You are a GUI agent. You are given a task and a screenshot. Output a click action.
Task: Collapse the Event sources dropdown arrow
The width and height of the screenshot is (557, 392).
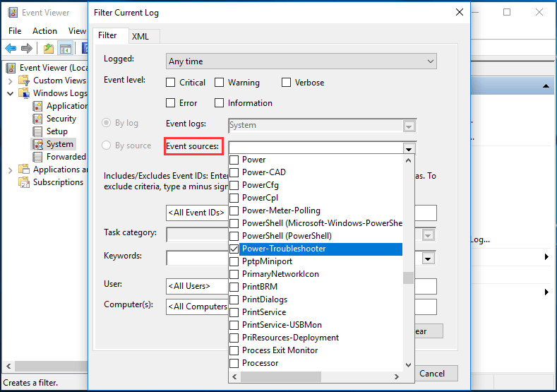[x=409, y=148]
